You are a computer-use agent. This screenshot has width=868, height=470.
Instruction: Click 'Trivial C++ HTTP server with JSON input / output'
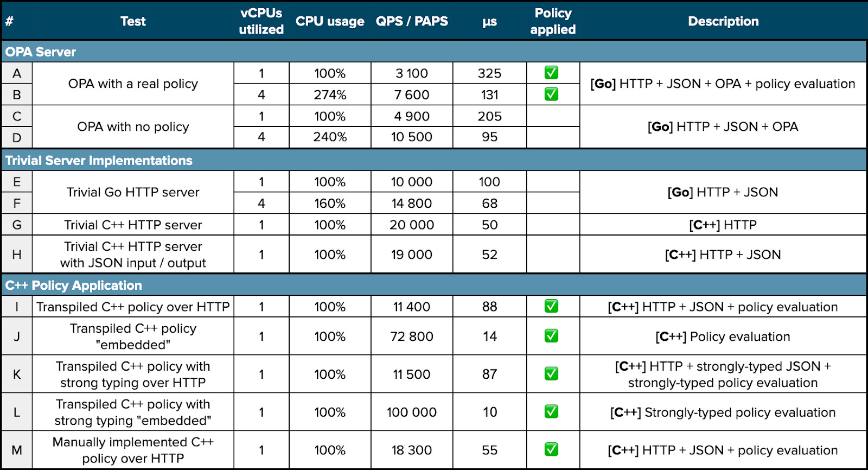[x=133, y=255]
